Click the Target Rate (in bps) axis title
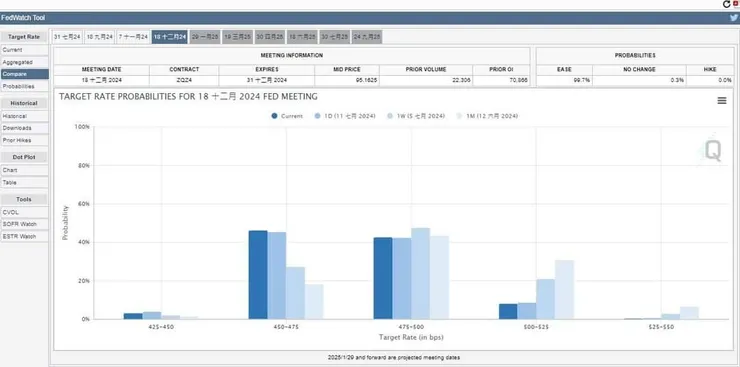Image resolution: width=740 pixels, height=367 pixels. coord(411,337)
